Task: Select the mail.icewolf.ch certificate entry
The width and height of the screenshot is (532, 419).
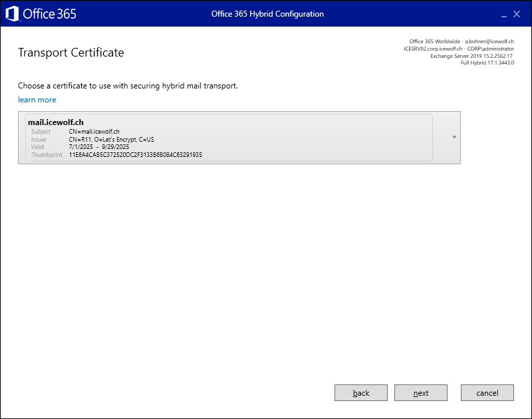Action: click(x=229, y=138)
